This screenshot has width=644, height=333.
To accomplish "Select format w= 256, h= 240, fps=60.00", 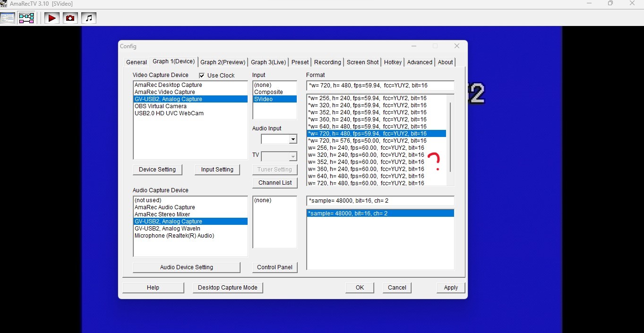I will 377,148.
